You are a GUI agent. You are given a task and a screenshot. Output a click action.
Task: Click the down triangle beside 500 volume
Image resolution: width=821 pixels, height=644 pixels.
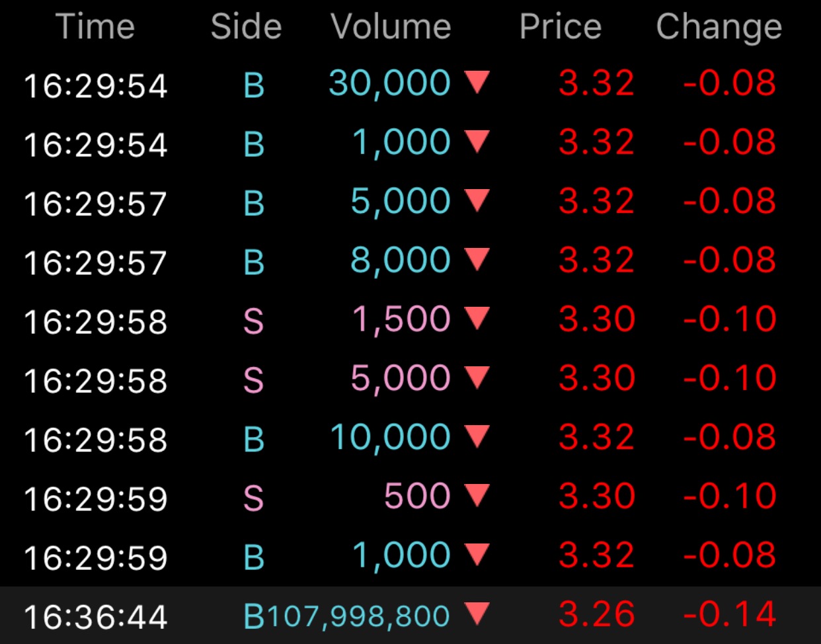477,495
